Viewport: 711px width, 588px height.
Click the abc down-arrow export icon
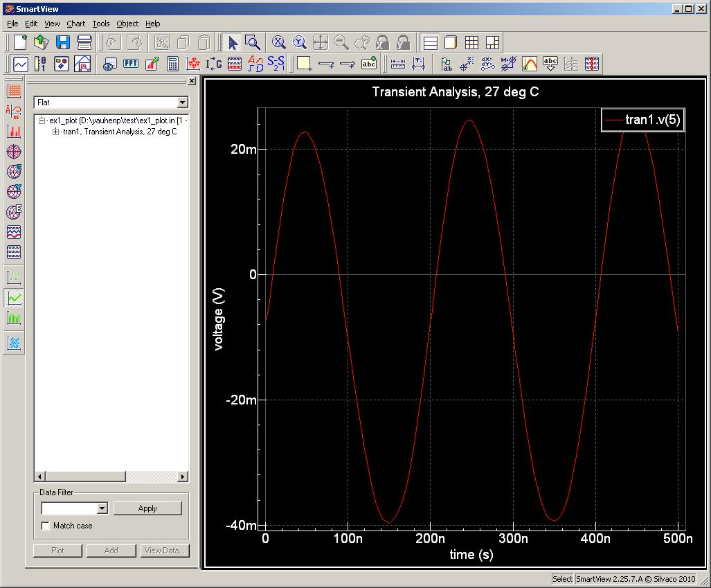[550, 64]
